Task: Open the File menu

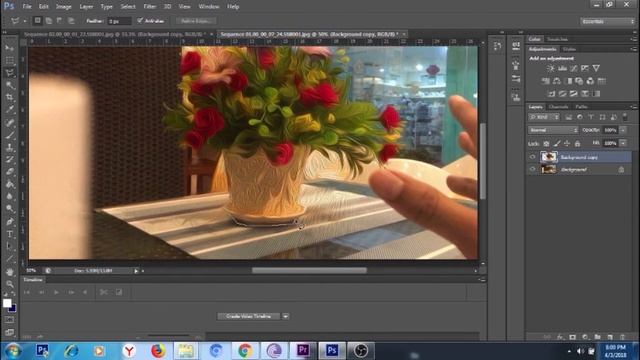Action: (27, 7)
